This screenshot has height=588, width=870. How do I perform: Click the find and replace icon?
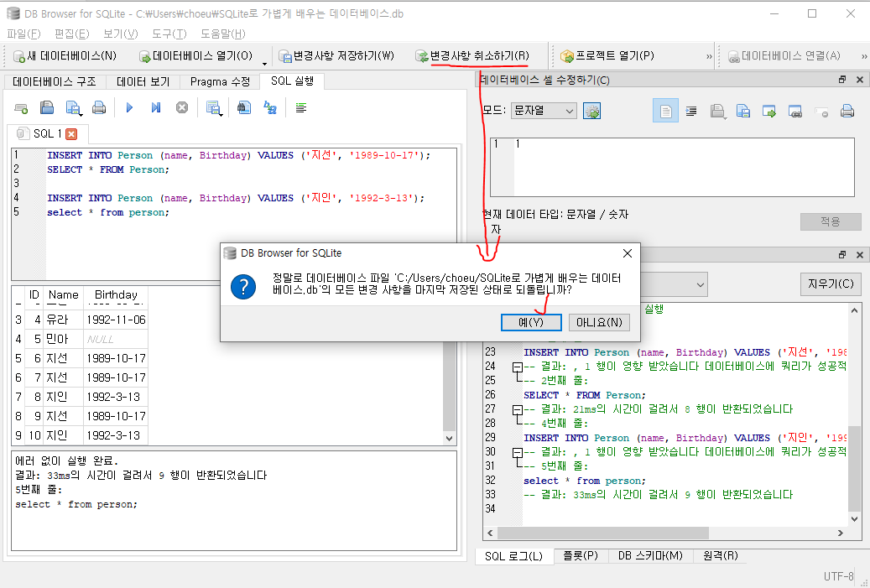coord(270,107)
